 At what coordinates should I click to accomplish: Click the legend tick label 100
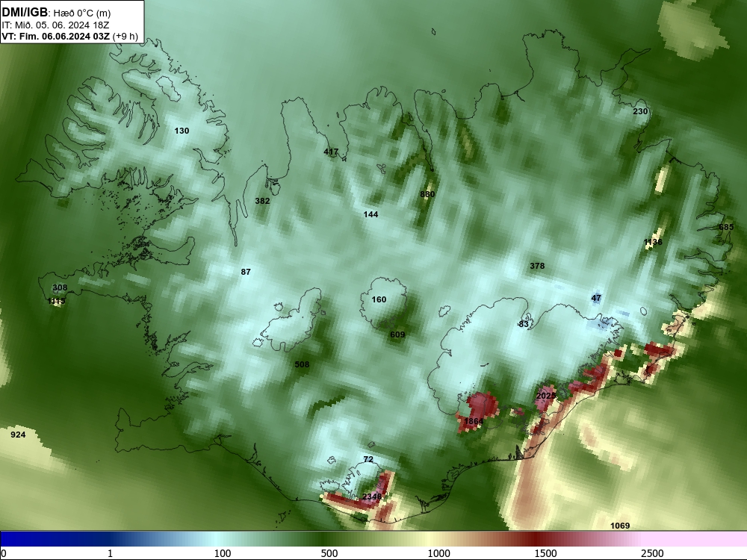pyautogui.click(x=223, y=553)
